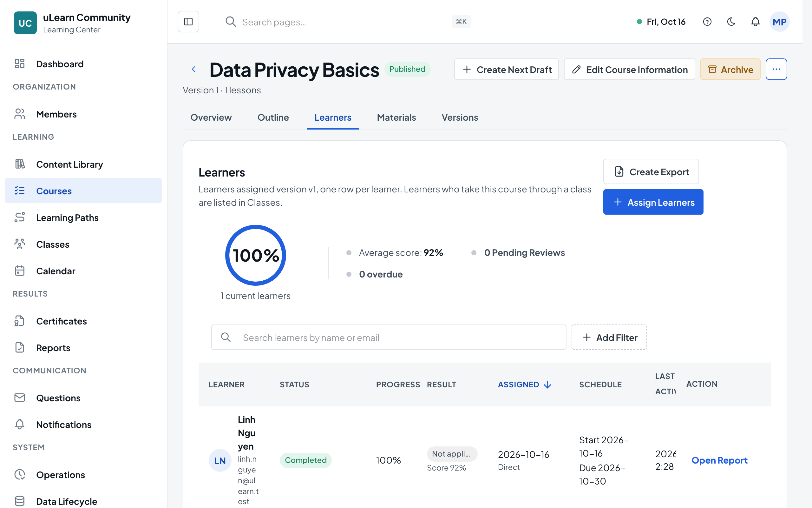Click the Published status badge
Viewport: 812px width, 508px height.
click(407, 69)
